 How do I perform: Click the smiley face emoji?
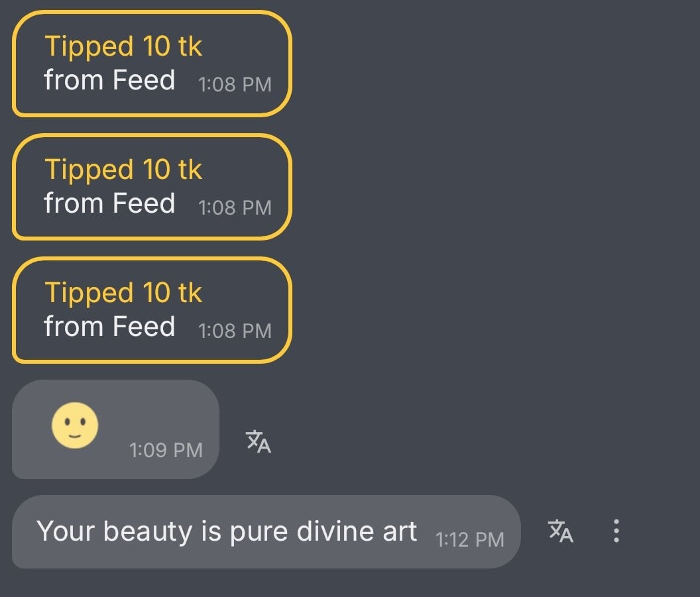(x=75, y=425)
